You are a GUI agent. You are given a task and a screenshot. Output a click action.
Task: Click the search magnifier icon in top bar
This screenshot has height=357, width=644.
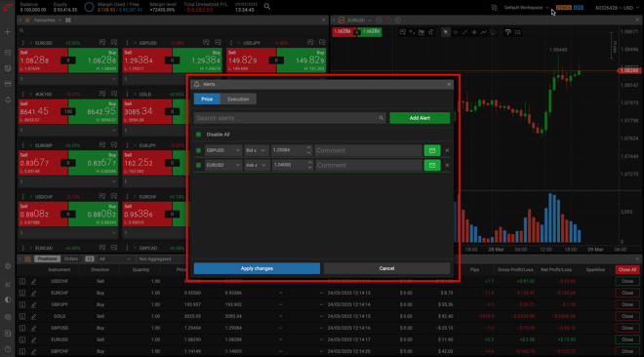pyautogui.click(x=267, y=7)
